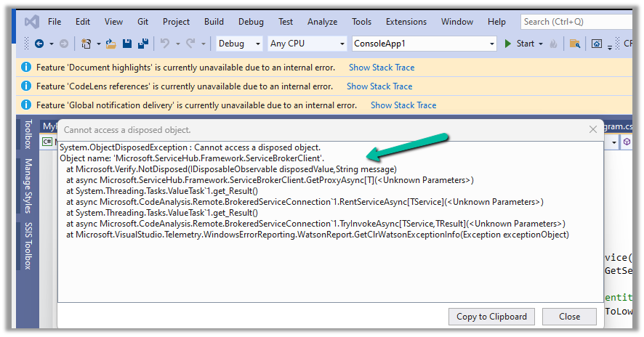
Task: Show Stack Trace for Document highlights error
Action: click(382, 68)
